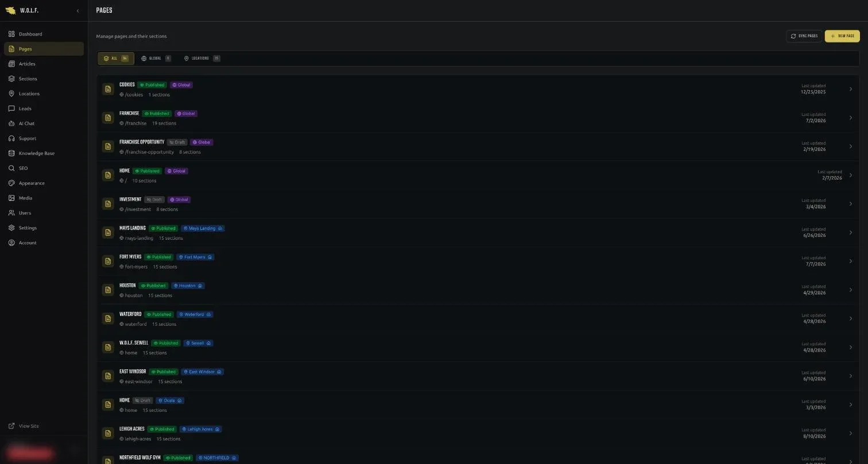Screen dimensions: 868x464
Task: Click the Users people icon
Action: (11, 213)
